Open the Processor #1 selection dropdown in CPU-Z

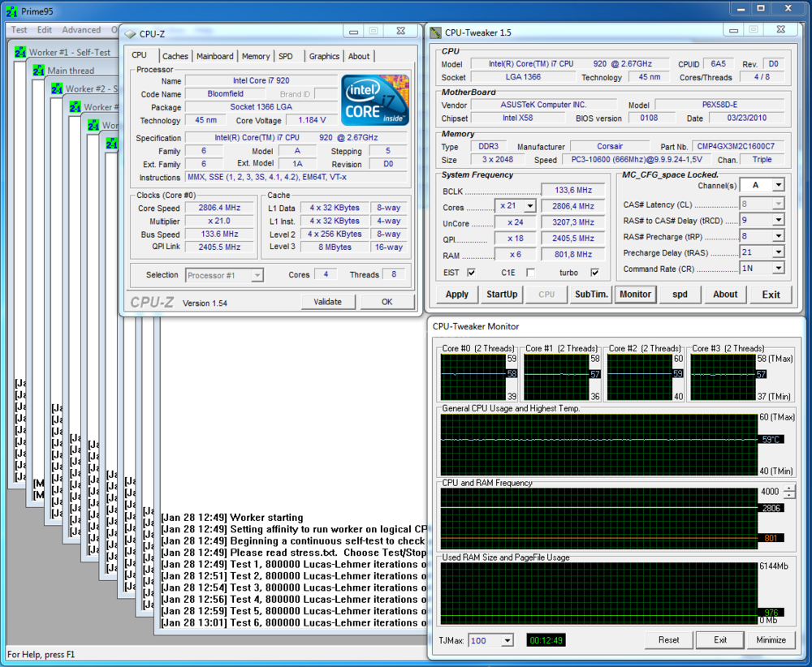coord(257,275)
